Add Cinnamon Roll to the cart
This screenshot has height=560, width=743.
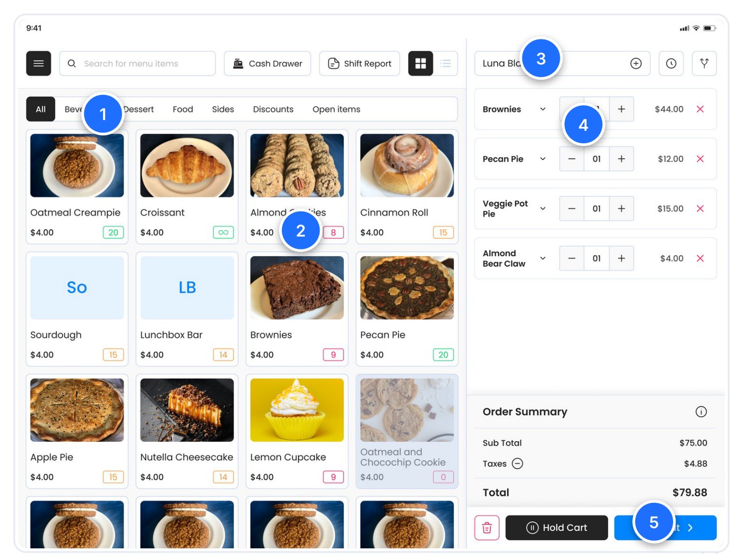point(407,187)
